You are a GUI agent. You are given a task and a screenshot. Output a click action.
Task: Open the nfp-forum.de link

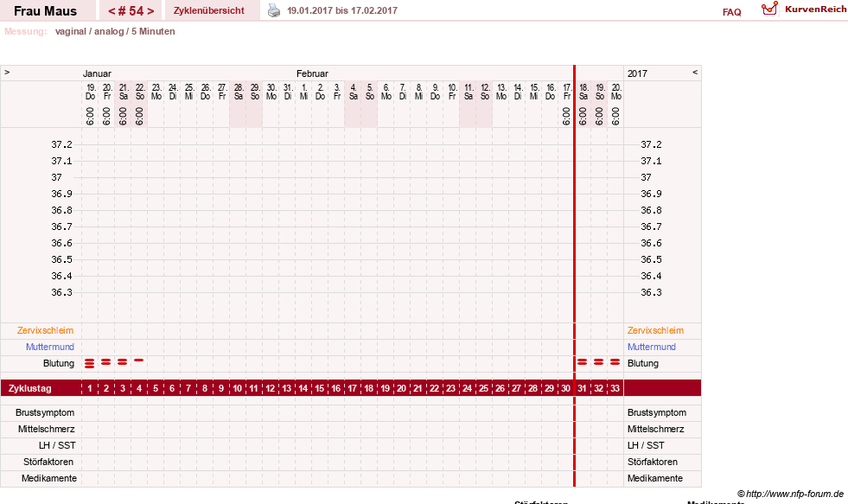(790, 494)
